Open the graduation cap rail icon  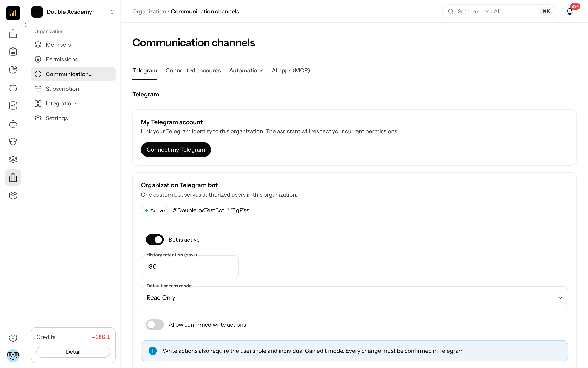pyautogui.click(x=13, y=141)
